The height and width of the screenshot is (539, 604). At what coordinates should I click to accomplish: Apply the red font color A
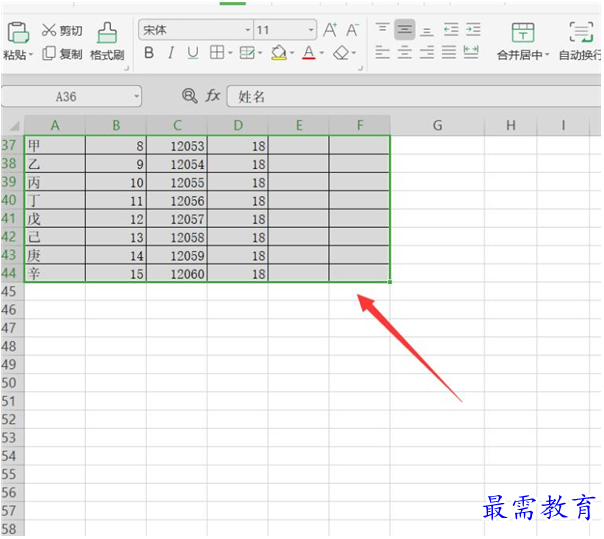[x=309, y=53]
